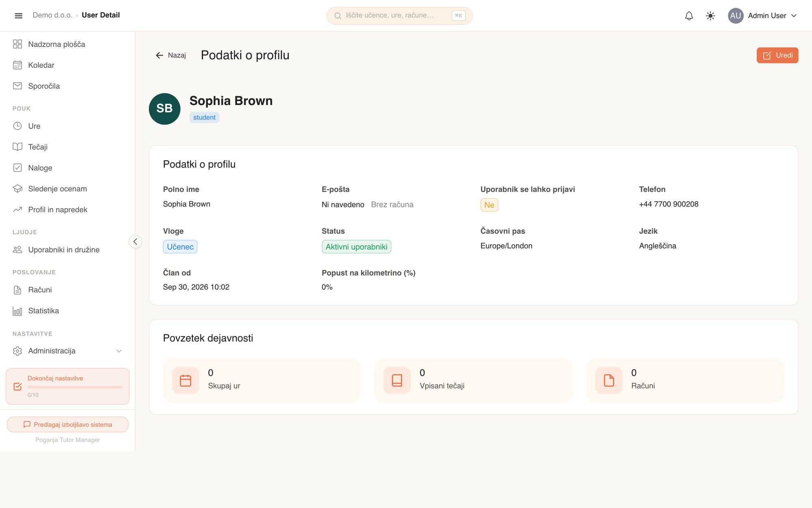Viewport: 812px width, 508px height.
Task: Open the Sporočila envelope icon
Action: coord(17,86)
